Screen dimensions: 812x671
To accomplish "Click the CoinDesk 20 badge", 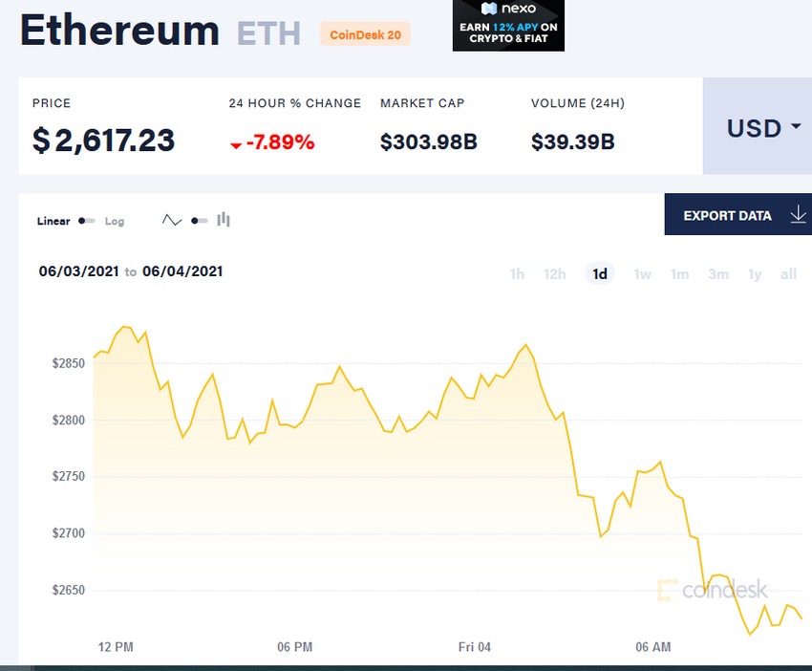I will coord(365,35).
